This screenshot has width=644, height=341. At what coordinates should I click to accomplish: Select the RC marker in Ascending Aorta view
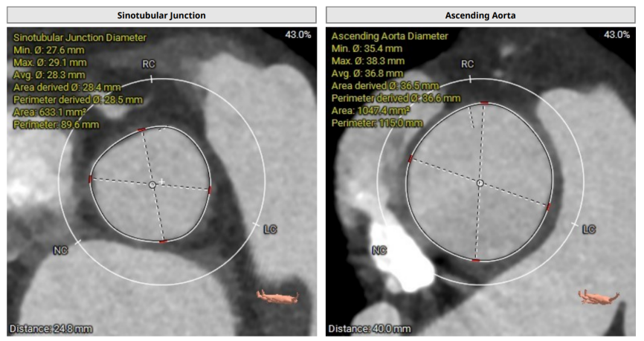[468, 65]
